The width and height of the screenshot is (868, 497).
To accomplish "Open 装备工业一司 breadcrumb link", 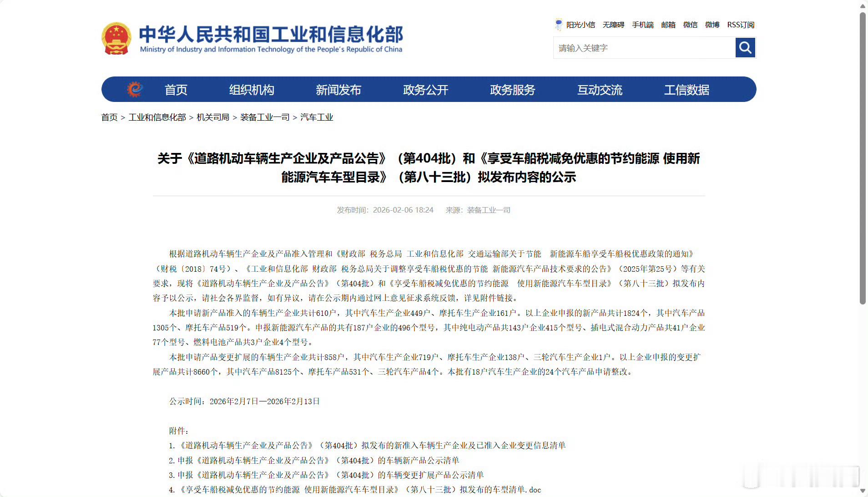I will coord(265,117).
